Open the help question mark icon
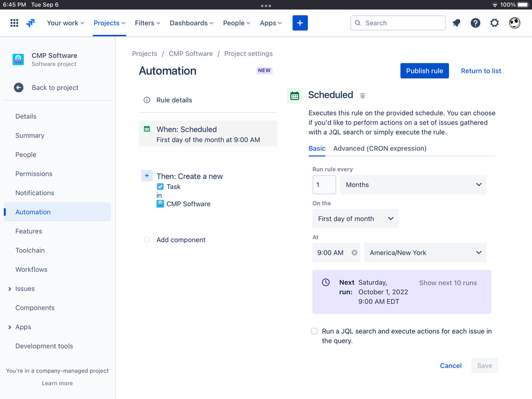Screen dimensions: 532x399 (x=476, y=23)
